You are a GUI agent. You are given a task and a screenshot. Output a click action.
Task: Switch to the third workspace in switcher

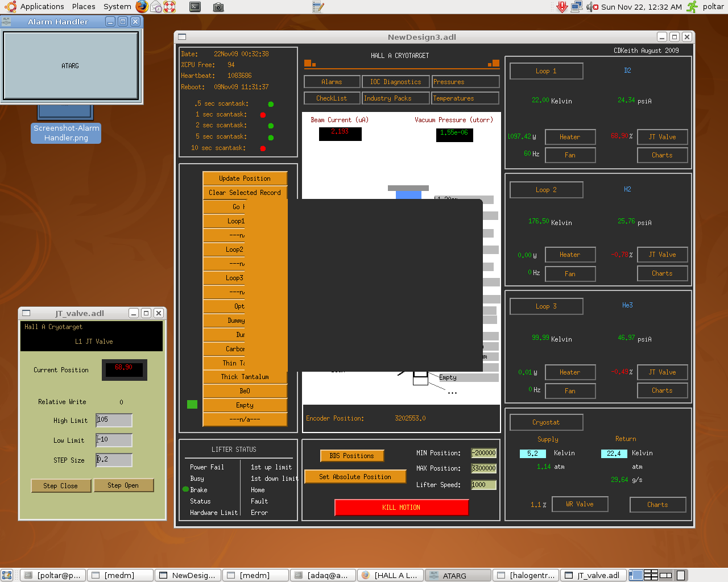(x=666, y=575)
